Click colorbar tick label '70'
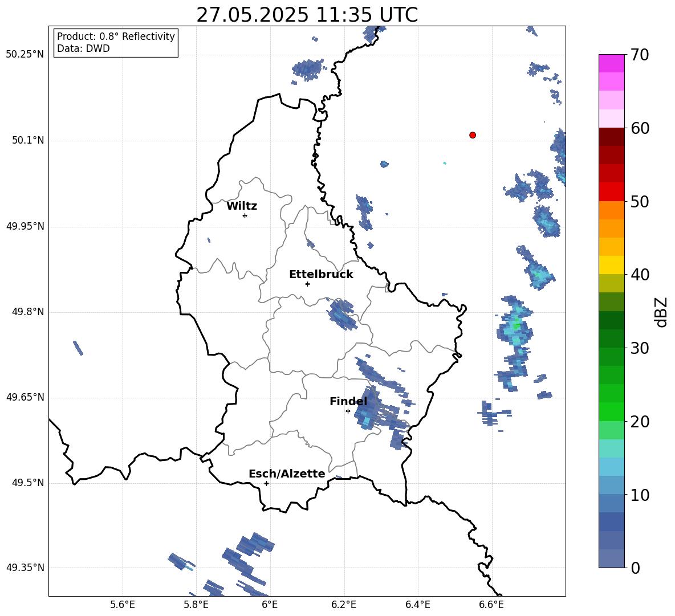This screenshot has height=616, width=675. click(640, 55)
